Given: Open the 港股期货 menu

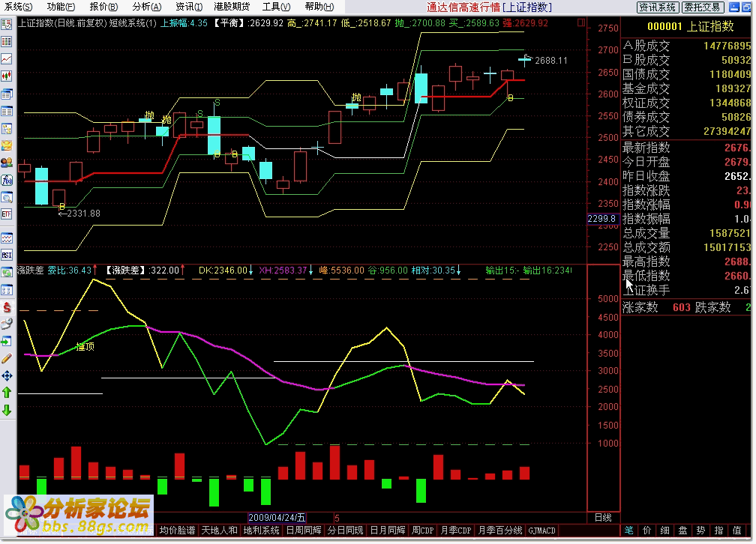Looking at the screenshot, I should pos(232,7).
